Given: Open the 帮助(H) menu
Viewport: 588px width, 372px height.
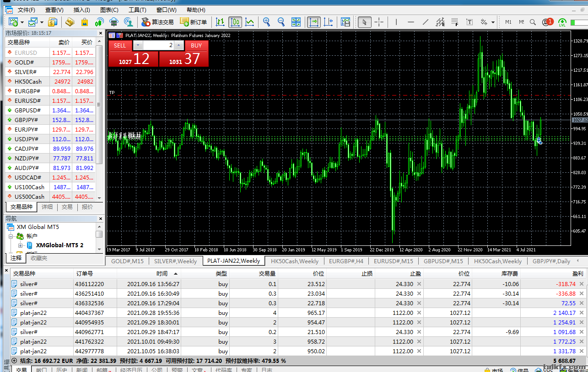Looking at the screenshot, I should [196, 10].
